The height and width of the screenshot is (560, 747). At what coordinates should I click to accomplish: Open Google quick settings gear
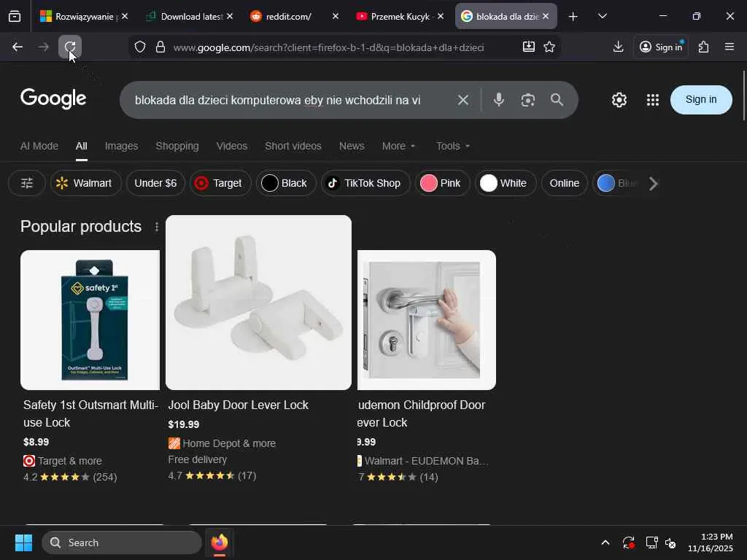(619, 100)
